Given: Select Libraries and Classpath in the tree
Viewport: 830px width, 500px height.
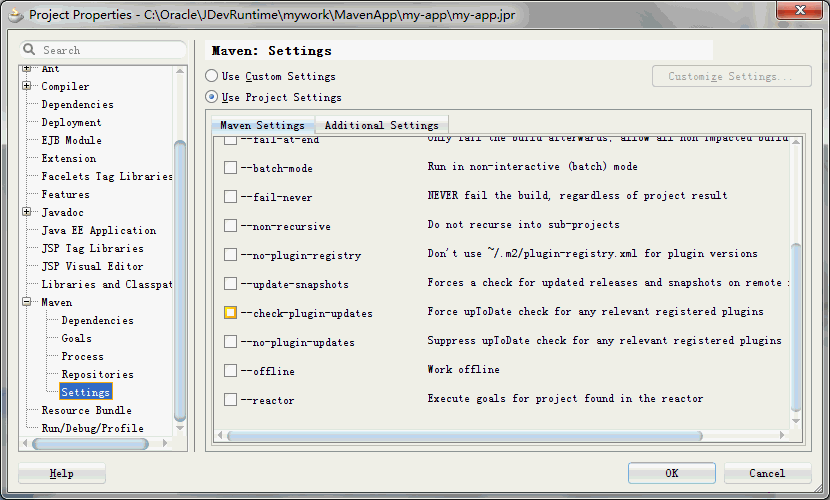Looking at the screenshot, I should pos(106,284).
